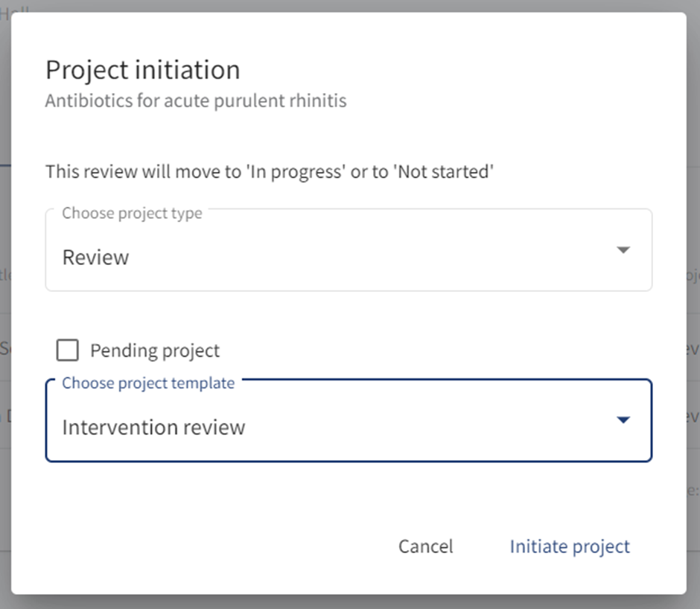Click 'Initiate project' to start the review

[570, 546]
